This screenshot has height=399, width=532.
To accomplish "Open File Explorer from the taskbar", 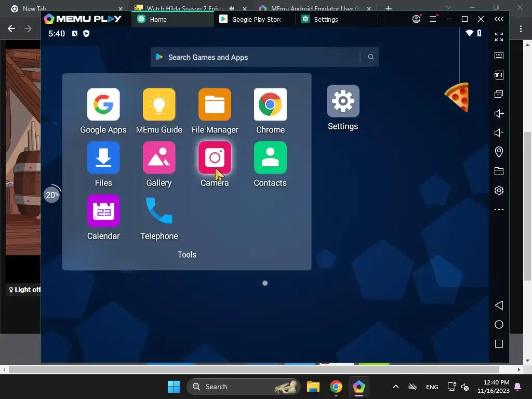I will (x=313, y=387).
